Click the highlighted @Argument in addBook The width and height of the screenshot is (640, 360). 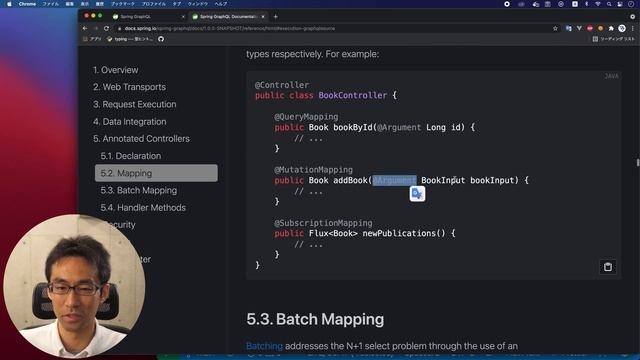[x=394, y=180]
